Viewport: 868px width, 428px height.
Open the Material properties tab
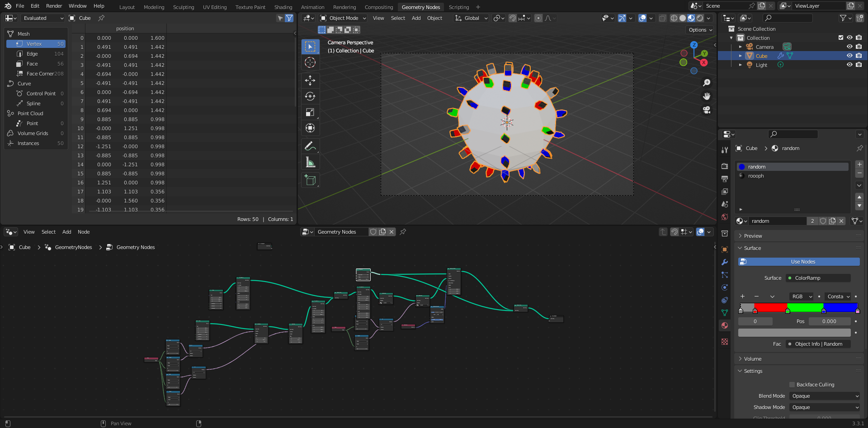point(725,325)
